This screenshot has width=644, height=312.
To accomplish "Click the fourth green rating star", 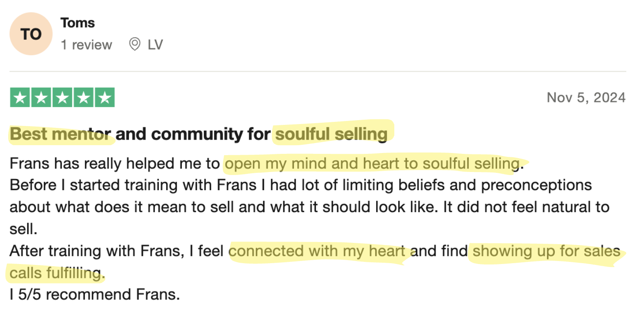I will click(x=84, y=97).
